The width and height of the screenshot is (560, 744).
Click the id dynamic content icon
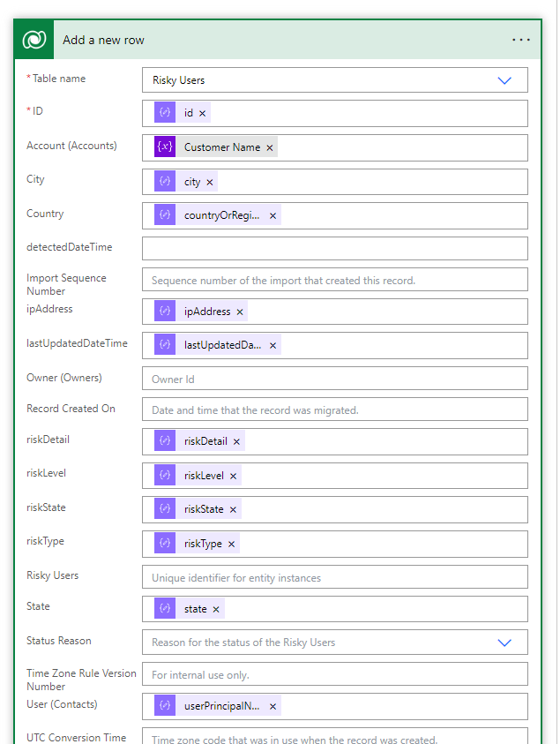pyautogui.click(x=165, y=114)
